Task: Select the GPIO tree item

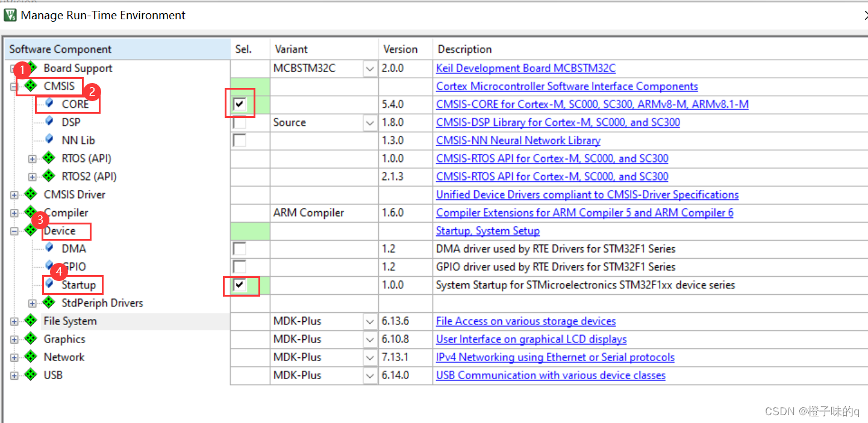Action: click(x=73, y=267)
